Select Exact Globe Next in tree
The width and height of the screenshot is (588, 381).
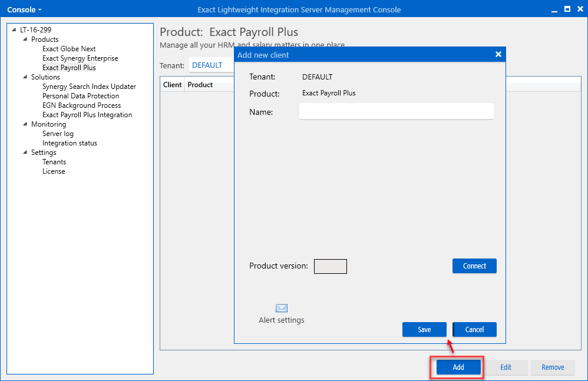pos(69,49)
